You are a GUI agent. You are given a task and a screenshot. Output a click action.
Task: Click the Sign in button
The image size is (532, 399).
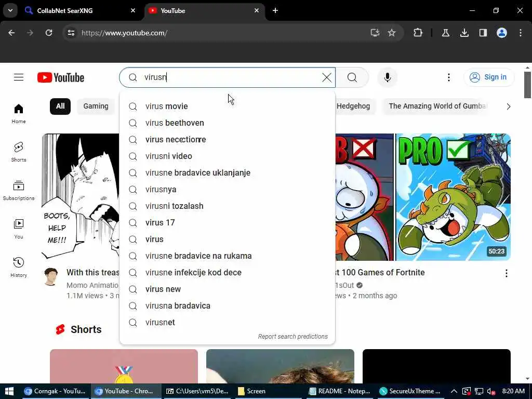pos(489,77)
